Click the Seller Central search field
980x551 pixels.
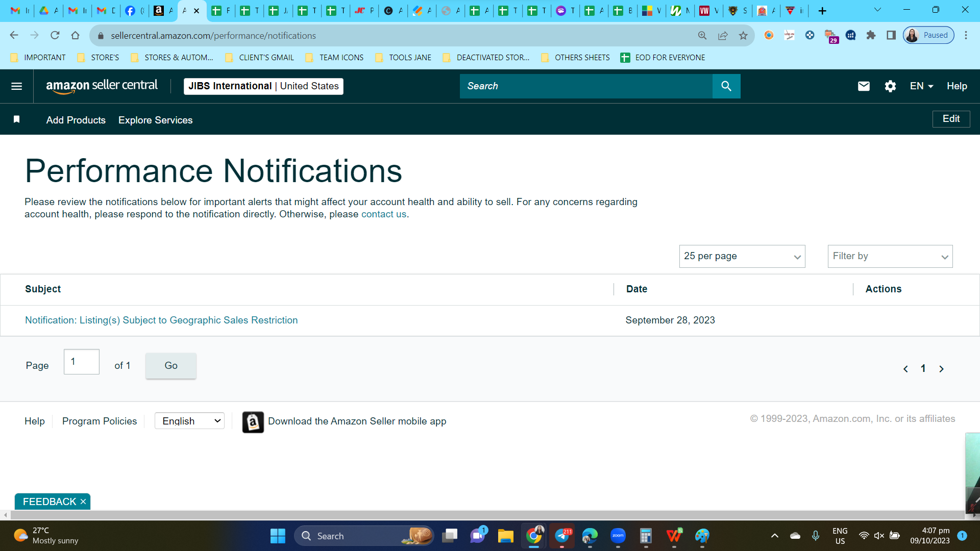[x=586, y=86]
